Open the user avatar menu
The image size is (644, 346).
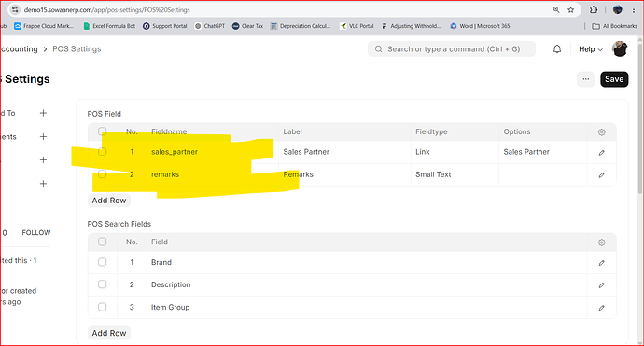(620, 48)
